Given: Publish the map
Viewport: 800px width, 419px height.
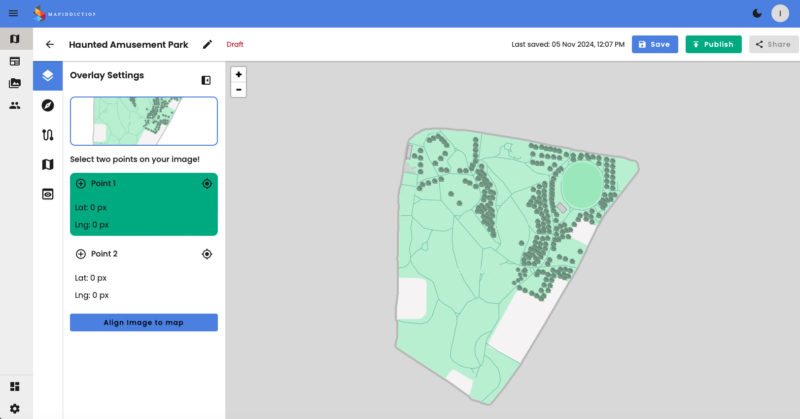Looking at the screenshot, I should pos(713,44).
